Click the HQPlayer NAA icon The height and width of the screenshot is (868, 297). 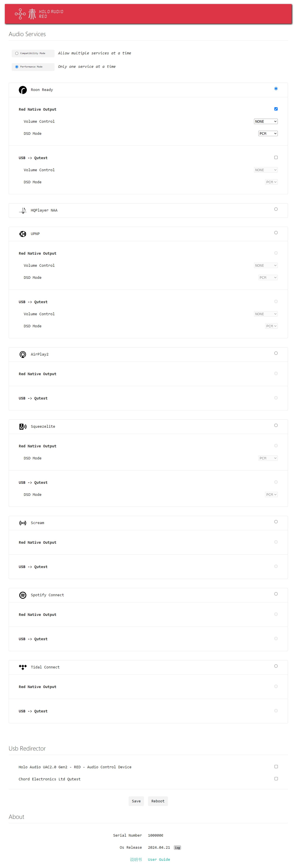tap(23, 210)
